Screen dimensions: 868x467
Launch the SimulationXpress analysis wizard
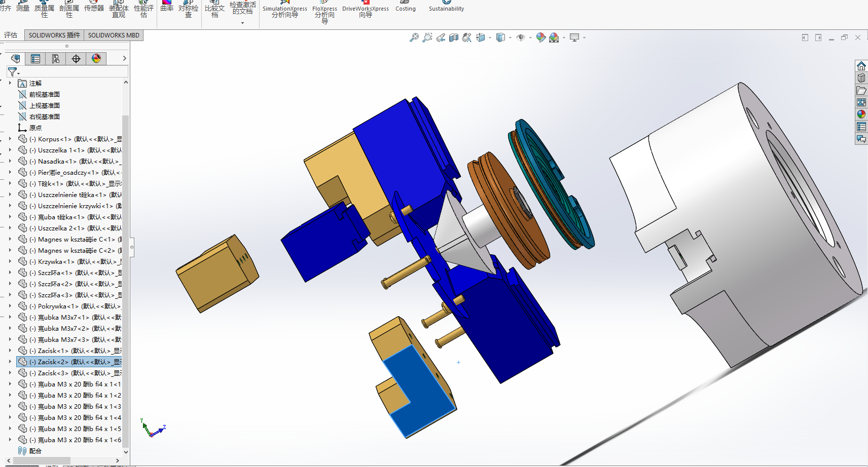284,9
